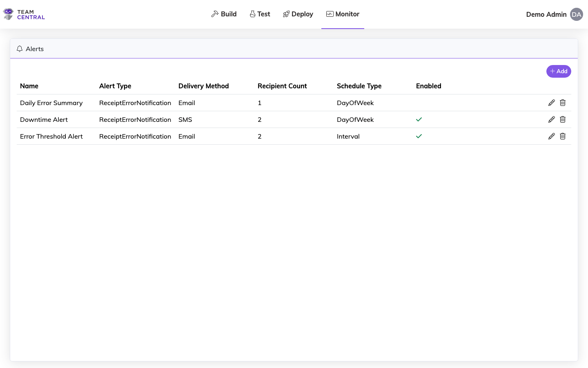Click the Demo Admin user name
588x368 pixels.
tap(546, 14)
